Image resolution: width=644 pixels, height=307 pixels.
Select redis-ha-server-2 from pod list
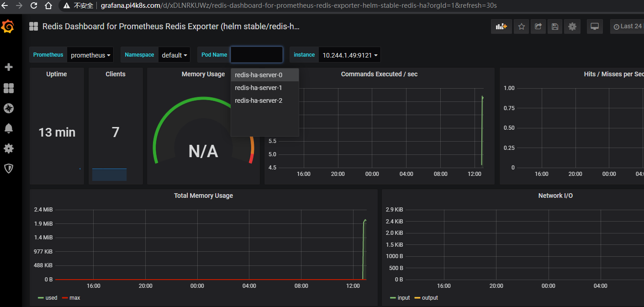coord(265,101)
